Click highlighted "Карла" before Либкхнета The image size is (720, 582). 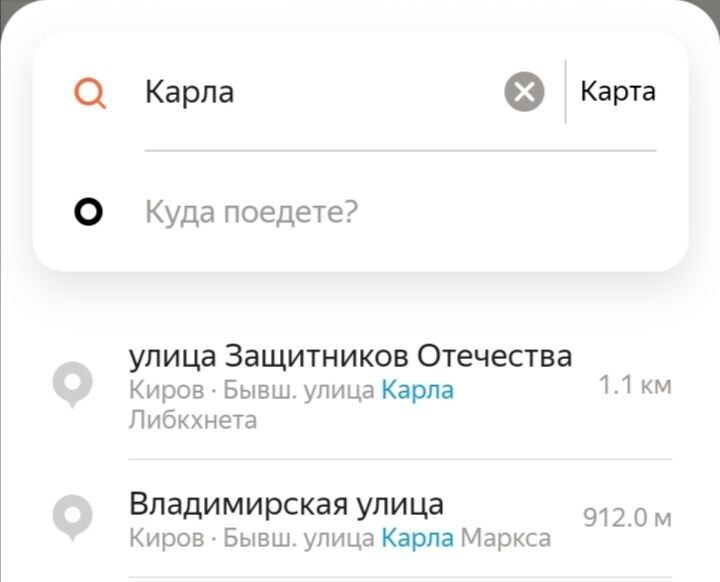[418, 390]
